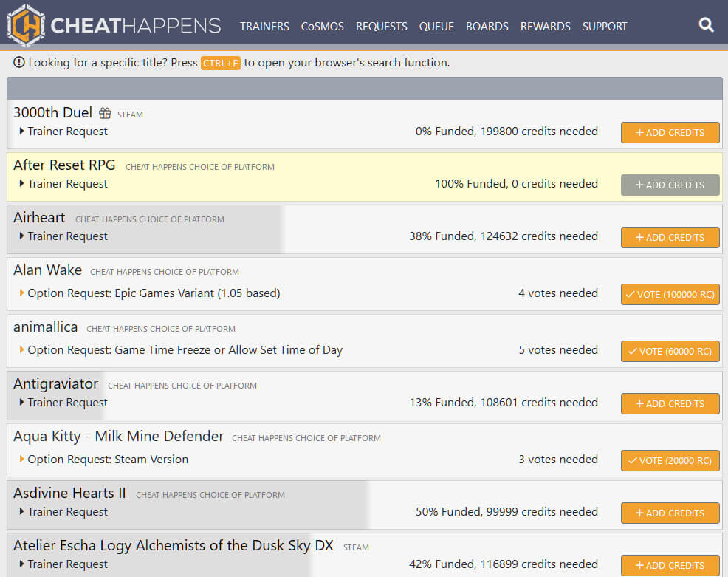728x577 pixels.
Task: Vote 20000 RC for Aqua Kitty
Action: tap(670, 461)
